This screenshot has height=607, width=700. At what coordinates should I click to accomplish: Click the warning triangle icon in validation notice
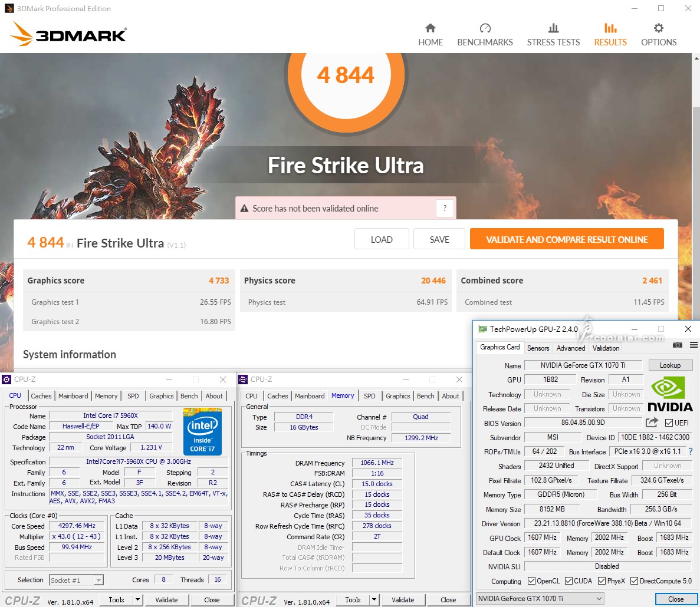click(244, 208)
